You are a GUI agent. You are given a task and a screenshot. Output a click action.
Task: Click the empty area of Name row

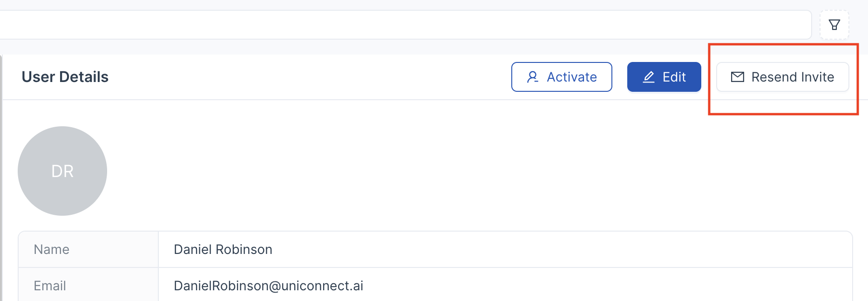[x=559, y=250]
